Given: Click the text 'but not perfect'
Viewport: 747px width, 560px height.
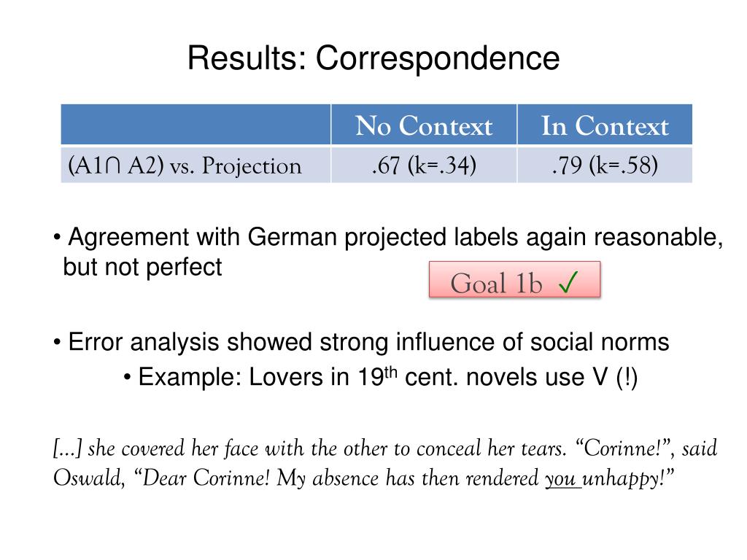Looking at the screenshot, I should pos(142,267).
